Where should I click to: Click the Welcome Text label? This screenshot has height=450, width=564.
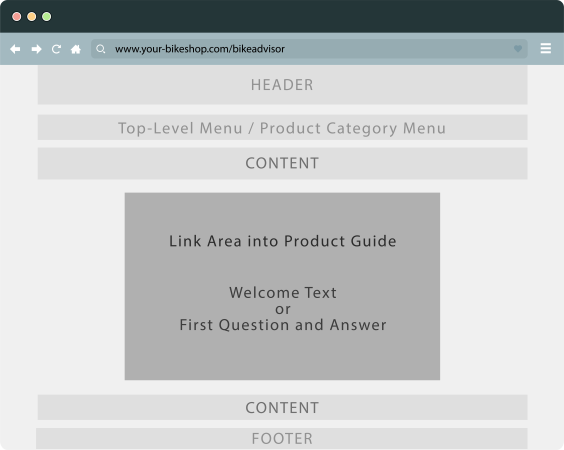pyautogui.click(x=283, y=292)
